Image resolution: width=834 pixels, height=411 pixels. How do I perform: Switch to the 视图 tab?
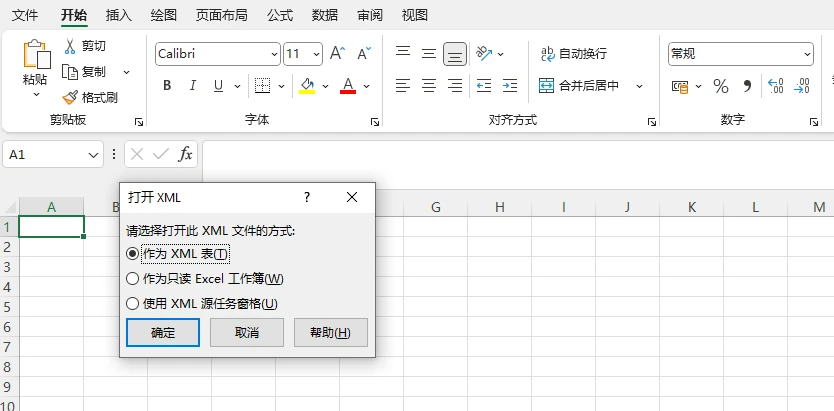pos(415,15)
